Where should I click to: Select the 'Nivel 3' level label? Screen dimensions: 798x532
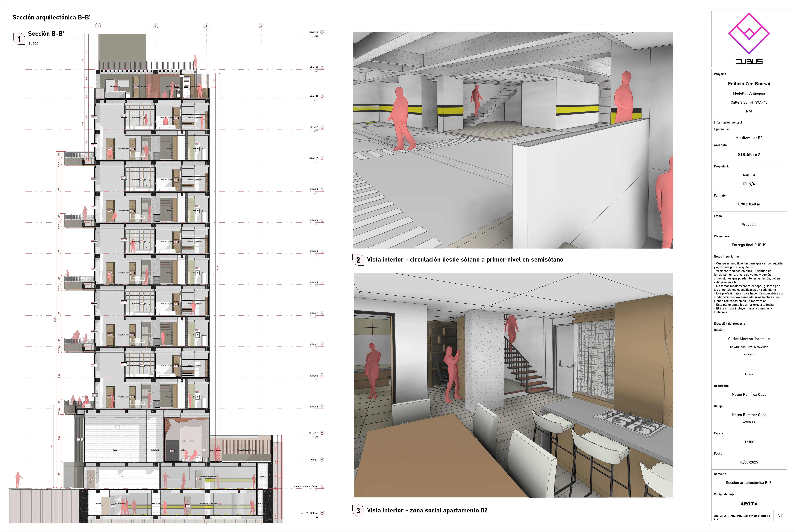pyautogui.click(x=314, y=376)
